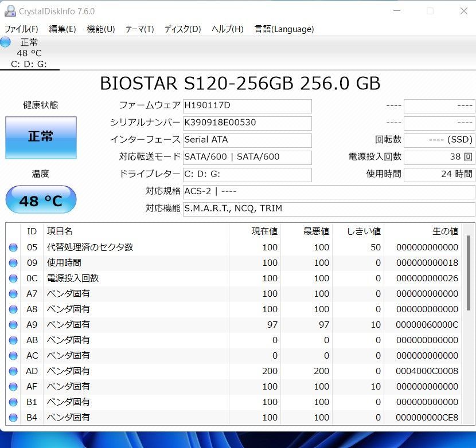476x448 pixels.
Task: Click the serial number field K390918E00530
Action: [x=247, y=123]
